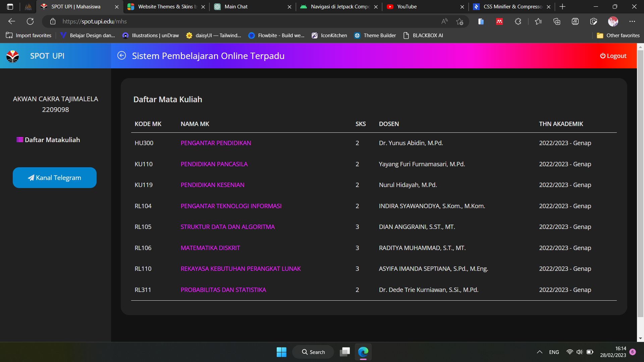Click the back arrow icon beside Sistem Pembelajaran
This screenshot has height=362, width=644.
121,56
